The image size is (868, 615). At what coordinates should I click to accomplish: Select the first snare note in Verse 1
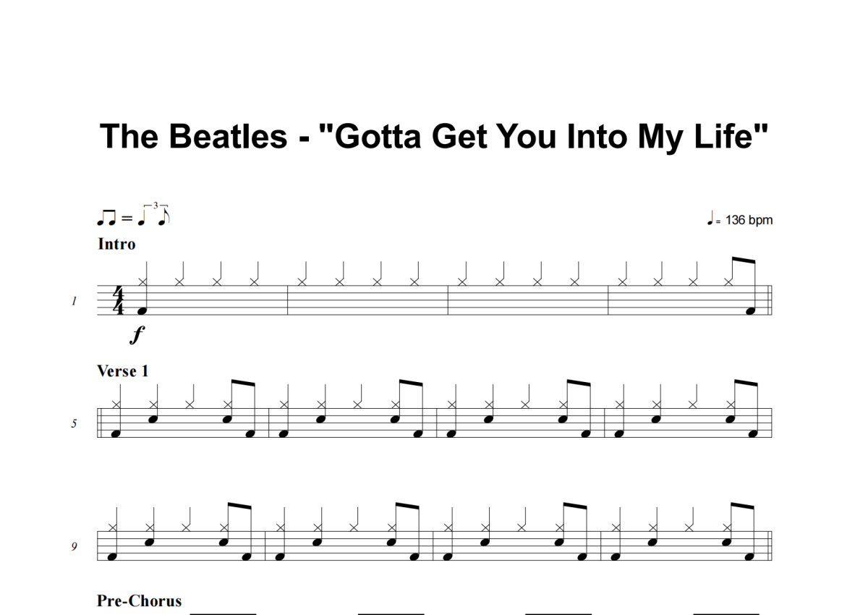pos(153,417)
